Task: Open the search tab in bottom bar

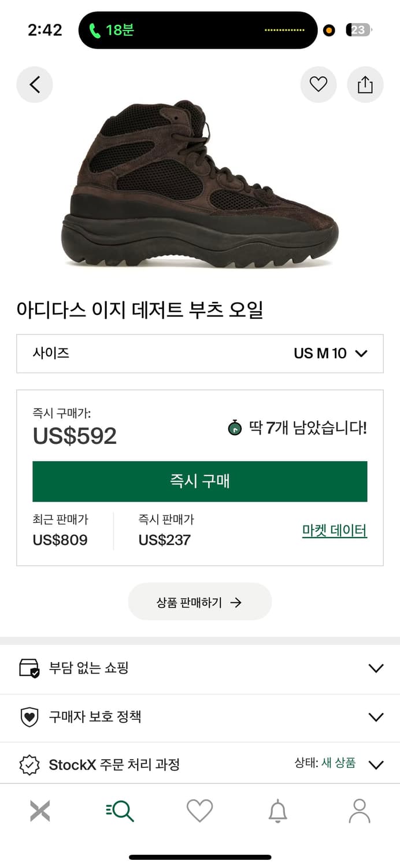Action: pos(120,811)
